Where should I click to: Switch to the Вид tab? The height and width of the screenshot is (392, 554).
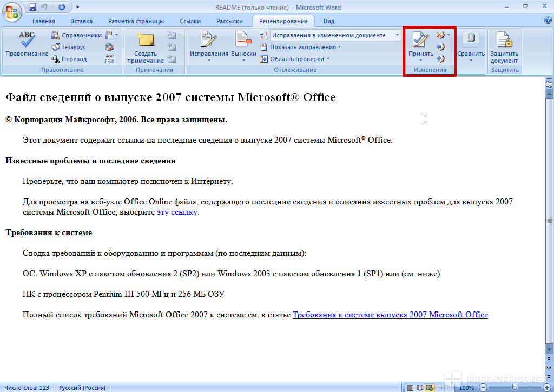tap(329, 21)
